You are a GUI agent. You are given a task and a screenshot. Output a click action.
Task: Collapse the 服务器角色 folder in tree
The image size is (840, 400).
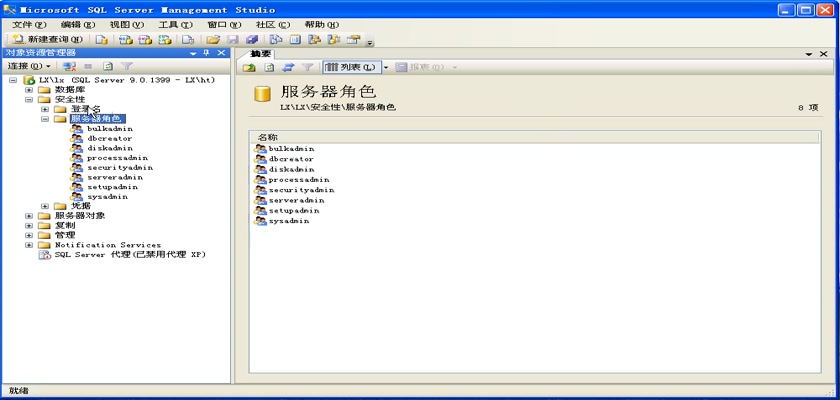[45, 119]
